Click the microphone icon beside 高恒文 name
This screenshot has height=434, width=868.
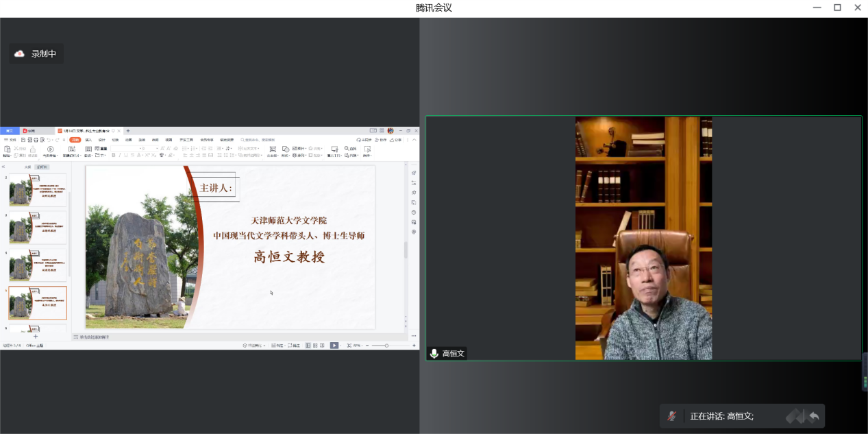[434, 354]
